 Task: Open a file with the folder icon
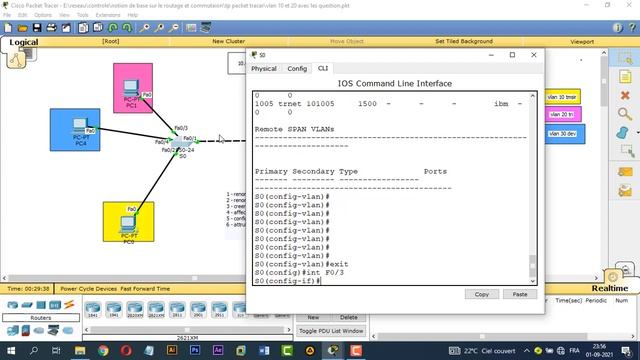click(x=22, y=28)
